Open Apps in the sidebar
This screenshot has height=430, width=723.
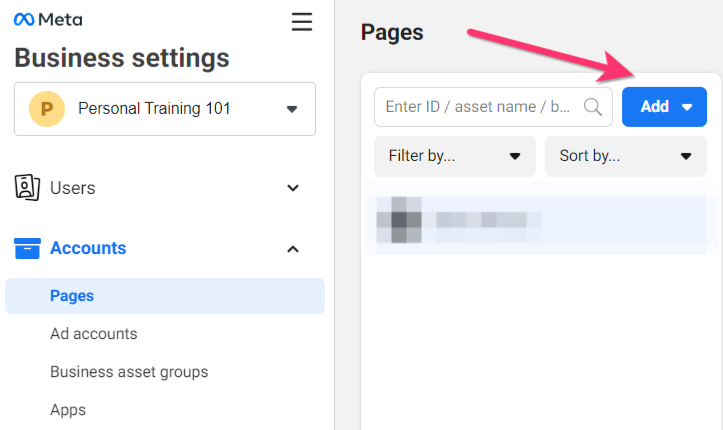[68, 410]
